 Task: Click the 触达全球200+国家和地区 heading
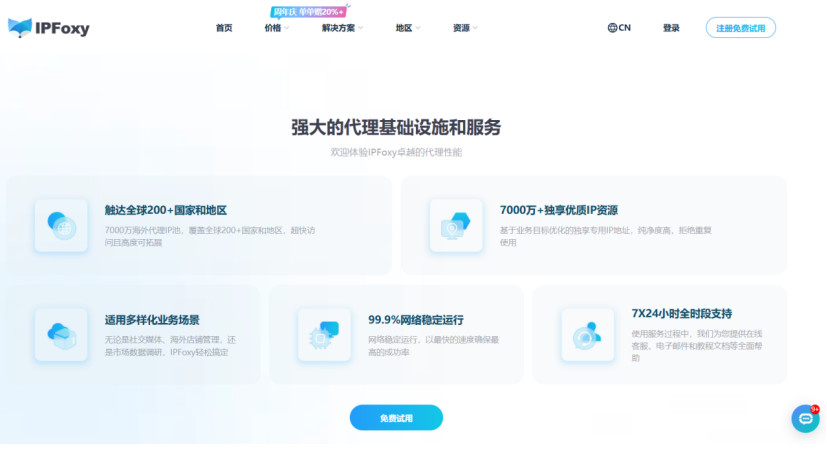[166, 210]
